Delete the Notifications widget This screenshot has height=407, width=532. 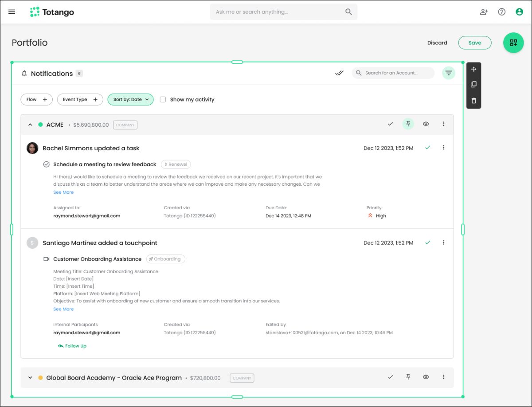[x=473, y=101]
